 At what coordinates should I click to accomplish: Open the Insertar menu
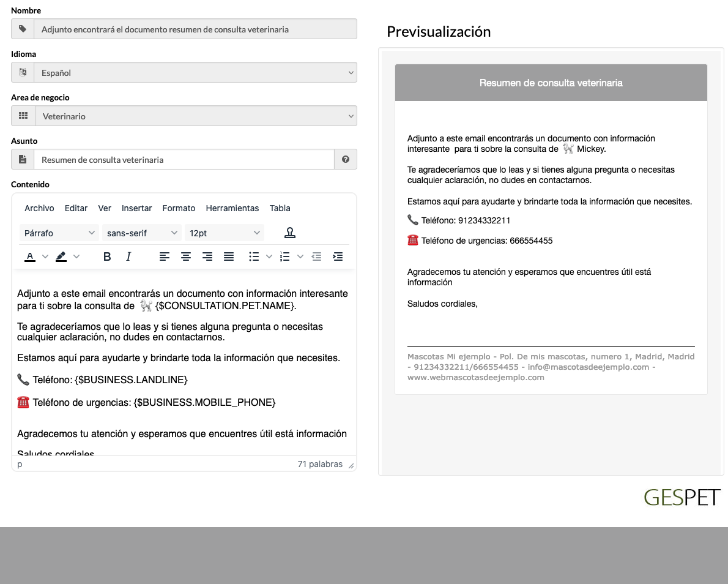(x=137, y=208)
